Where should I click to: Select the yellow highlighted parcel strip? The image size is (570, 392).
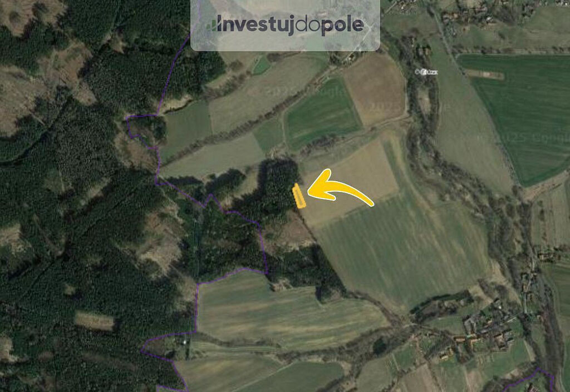pos(299,196)
